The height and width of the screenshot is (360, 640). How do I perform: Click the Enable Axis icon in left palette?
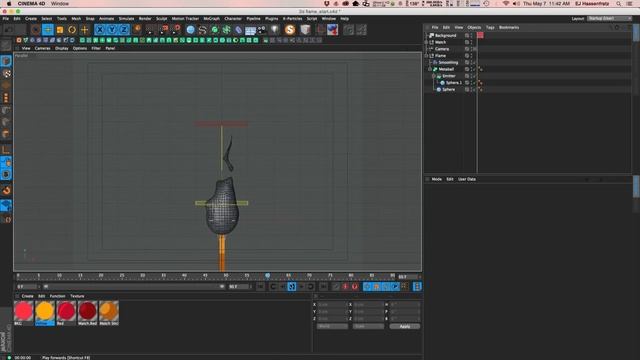[x=6, y=150]
